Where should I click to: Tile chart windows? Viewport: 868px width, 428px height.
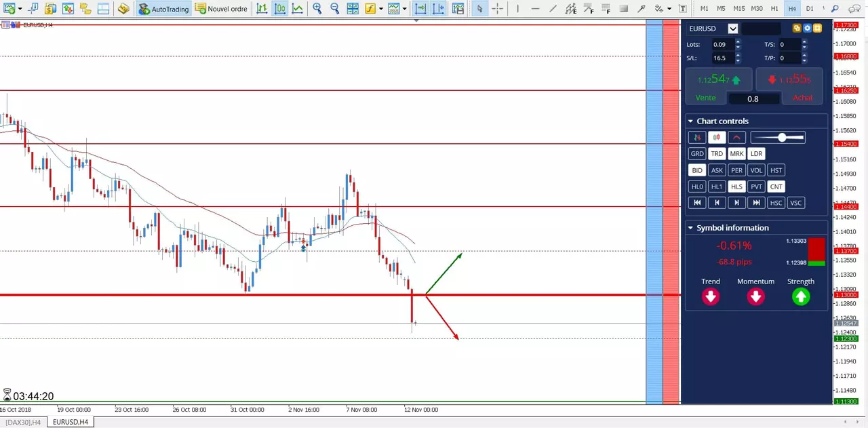(353, 9)
